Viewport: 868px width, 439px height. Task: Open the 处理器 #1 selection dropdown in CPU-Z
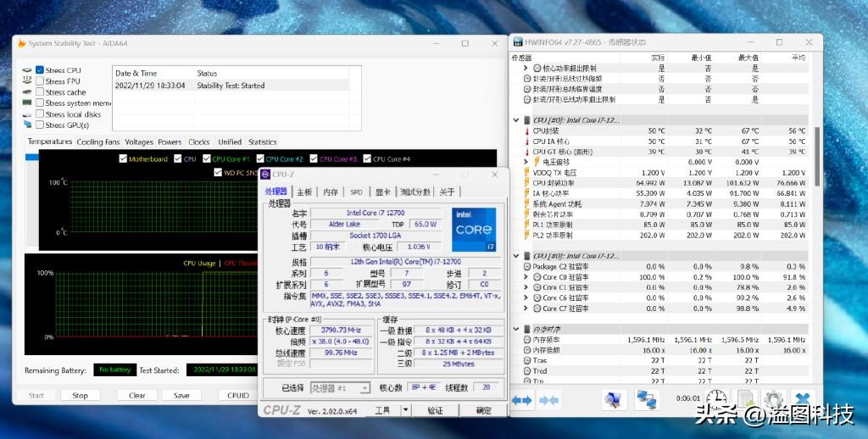[364, 389]
